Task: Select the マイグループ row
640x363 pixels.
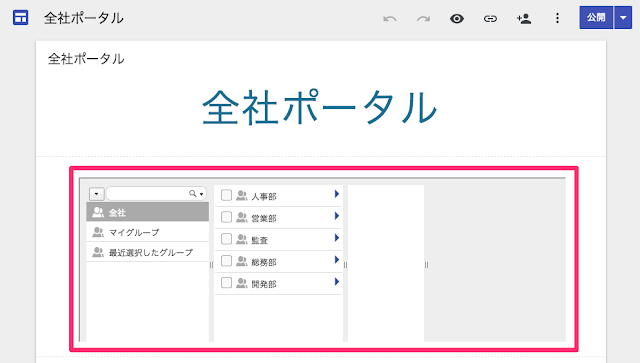Action: 148,232
